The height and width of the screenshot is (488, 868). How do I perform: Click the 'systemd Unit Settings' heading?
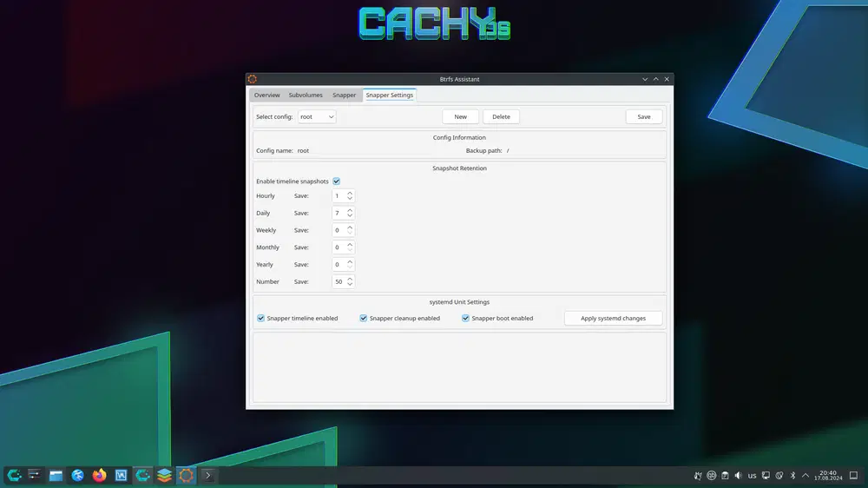459,302
